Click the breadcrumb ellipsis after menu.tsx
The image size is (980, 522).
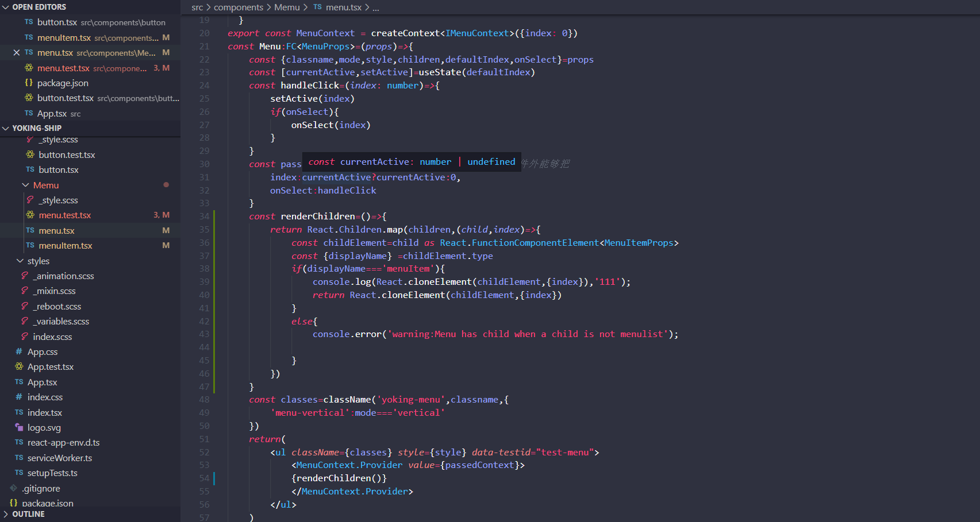376,7
